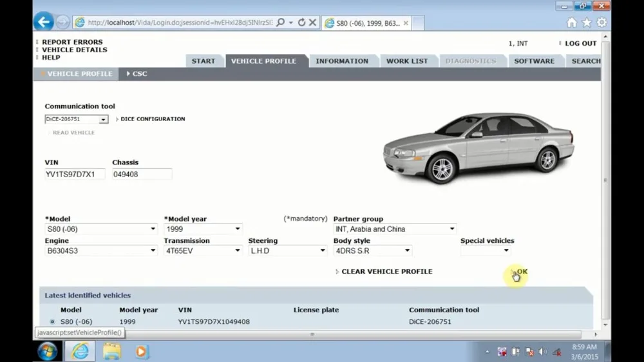Click the browser Back arrow button

point(43,22)
